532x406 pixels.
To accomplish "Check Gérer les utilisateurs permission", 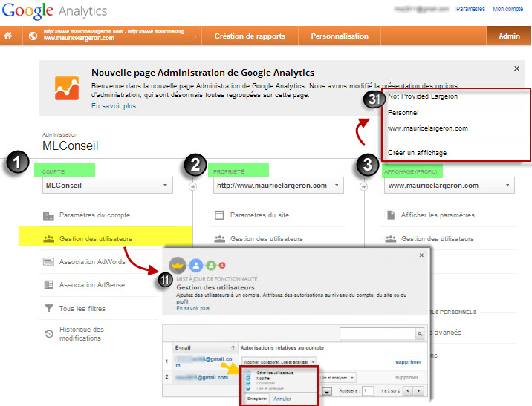I will pyautogui.click(x=248, y=373).
